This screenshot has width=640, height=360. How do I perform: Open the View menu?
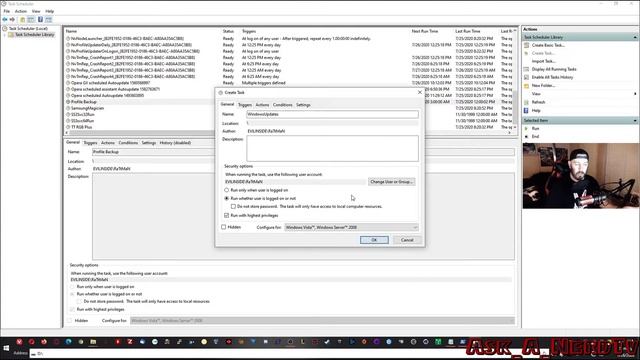pos(36,11)
